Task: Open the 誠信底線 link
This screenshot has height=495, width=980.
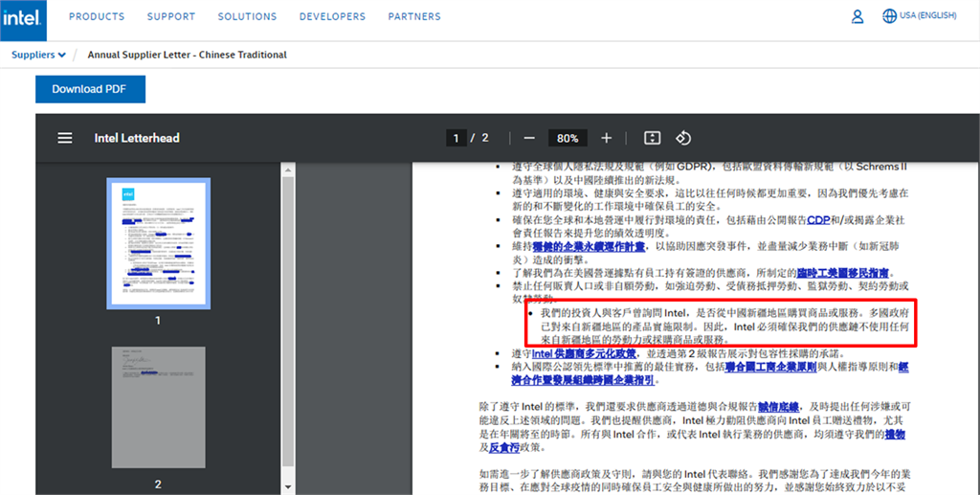Action: pos(779,407)
